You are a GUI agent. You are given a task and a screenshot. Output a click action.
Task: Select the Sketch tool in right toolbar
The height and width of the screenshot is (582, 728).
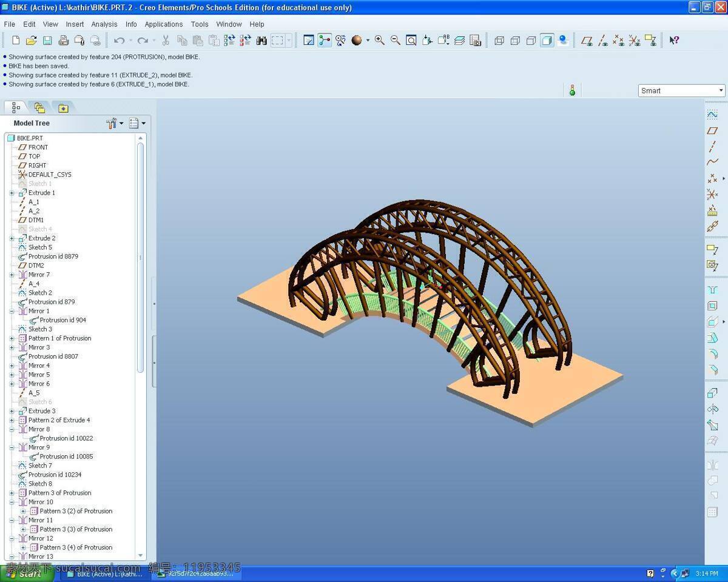(712, 115)
